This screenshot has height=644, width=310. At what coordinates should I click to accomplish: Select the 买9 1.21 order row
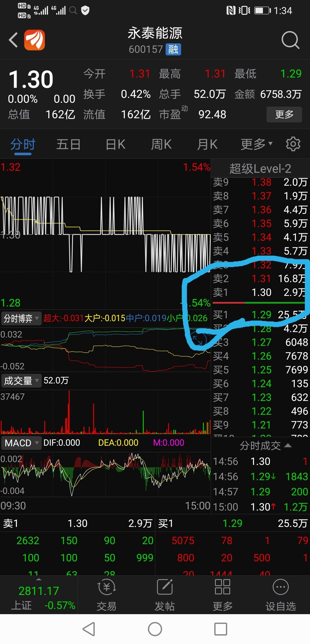pos(260,425)
